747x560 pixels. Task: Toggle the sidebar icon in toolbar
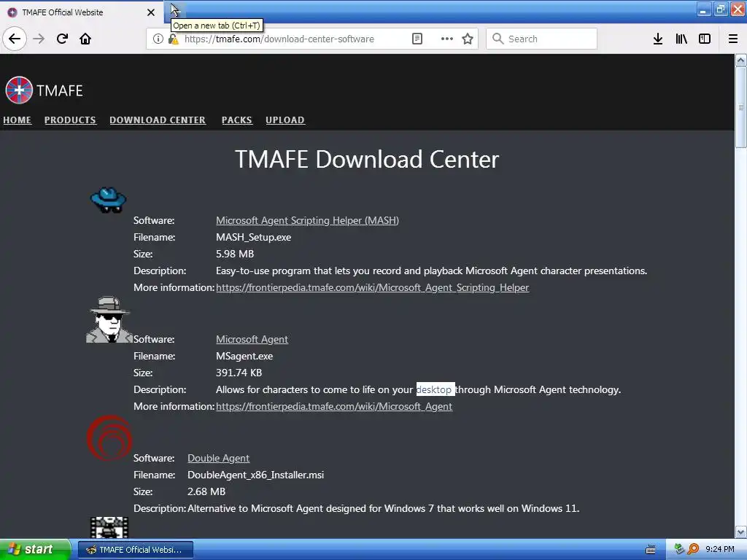tap(705, 39)
